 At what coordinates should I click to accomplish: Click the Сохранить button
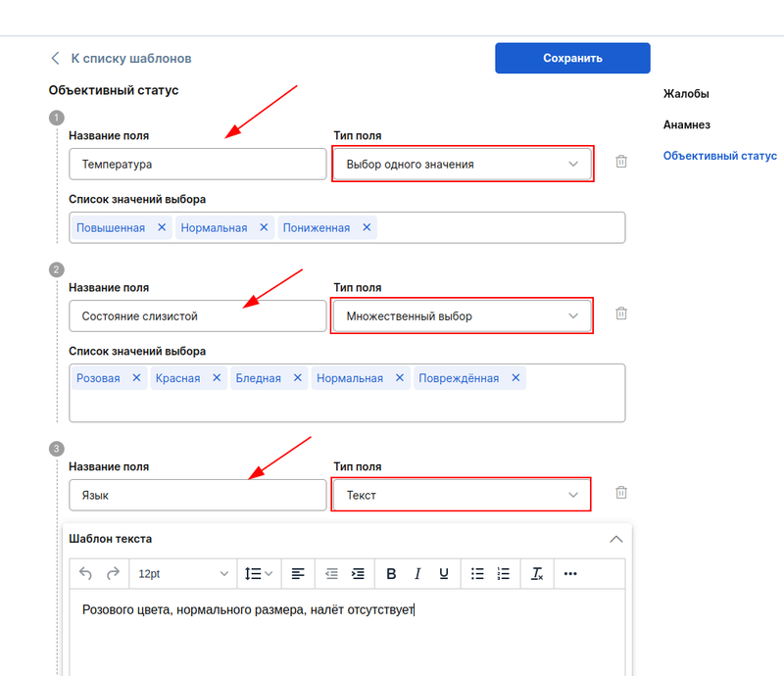pos(572,58)
